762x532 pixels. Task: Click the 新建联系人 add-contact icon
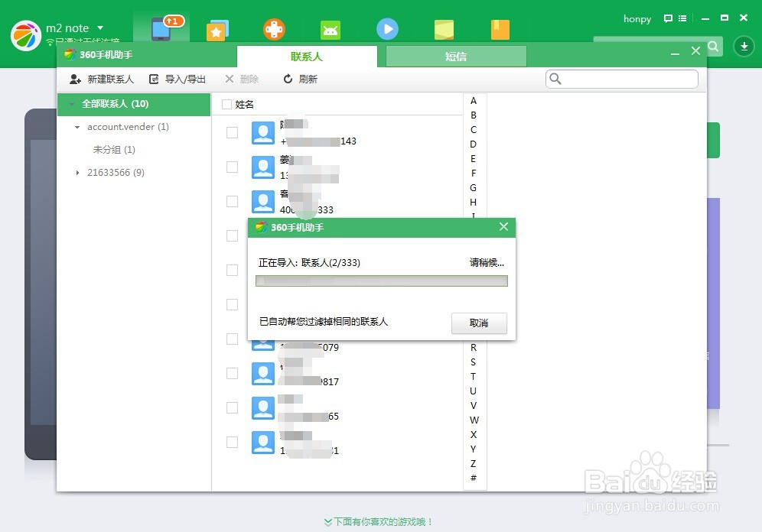click(x=75, y=79)
